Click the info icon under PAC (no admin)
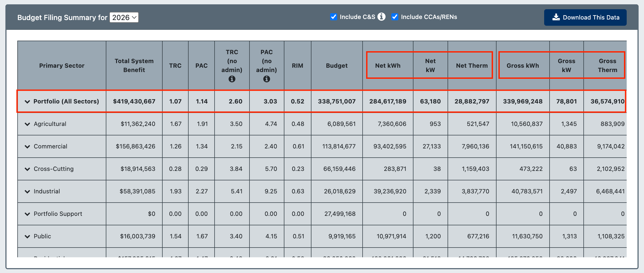 tap(267, 79)
